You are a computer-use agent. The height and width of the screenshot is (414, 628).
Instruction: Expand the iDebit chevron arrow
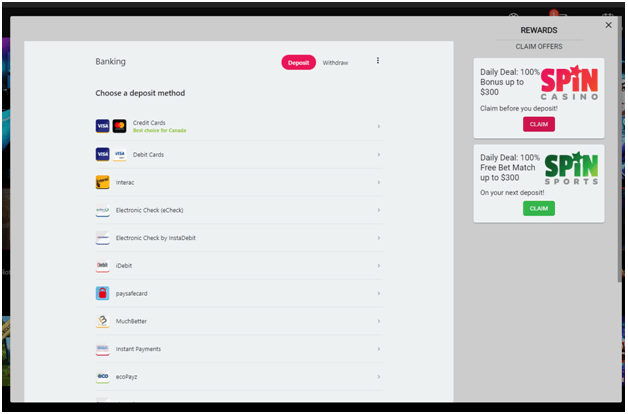[x=378, y=266]
